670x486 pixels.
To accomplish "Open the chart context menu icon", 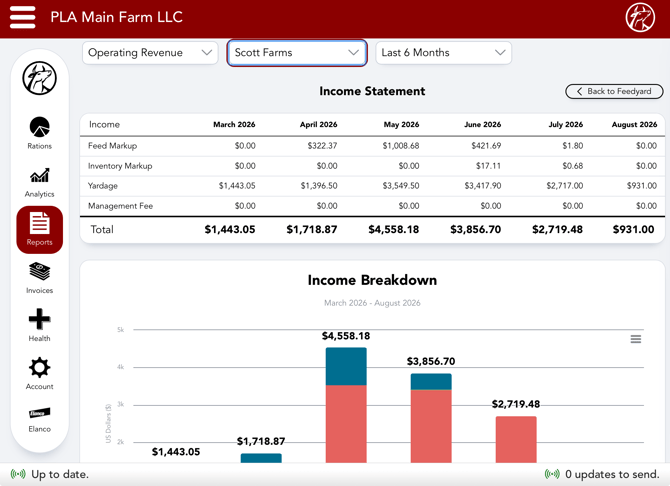I will 635,339.
